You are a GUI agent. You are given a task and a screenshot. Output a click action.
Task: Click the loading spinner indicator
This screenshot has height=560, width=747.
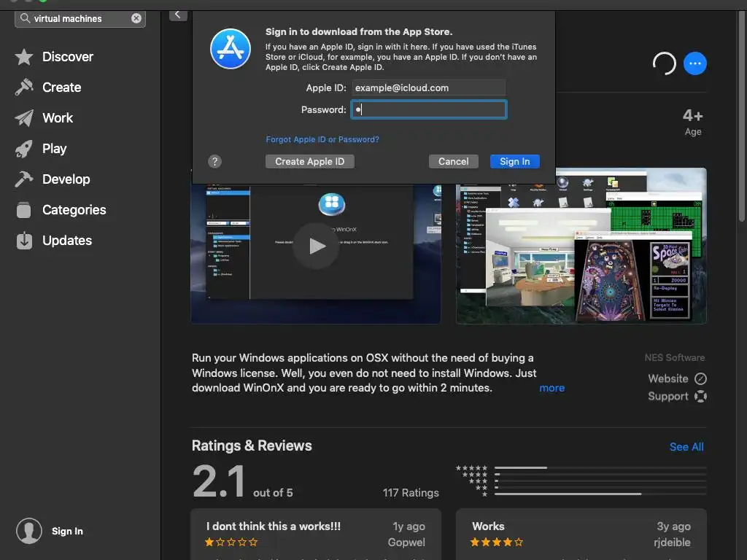[x=664, y=63]
